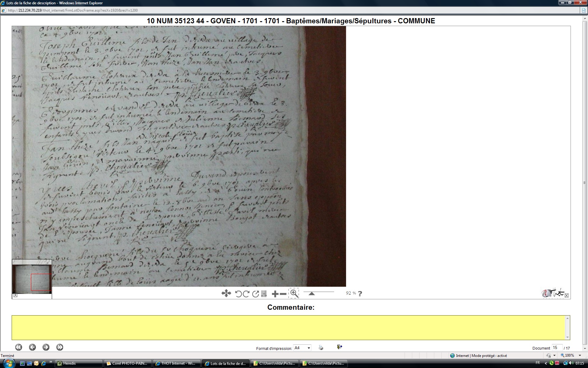Expand the IE 100% zoom level menu
This screenshot has height=368, width=588.
580,355
